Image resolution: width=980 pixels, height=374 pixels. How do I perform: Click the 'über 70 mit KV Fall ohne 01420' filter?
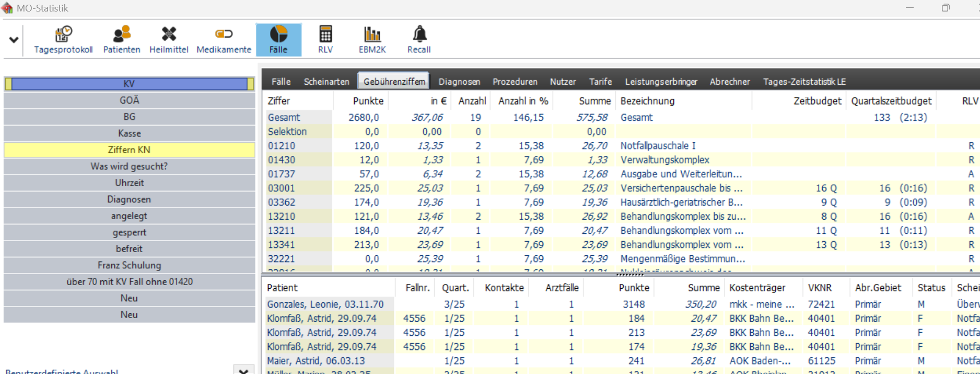(129, 282)
